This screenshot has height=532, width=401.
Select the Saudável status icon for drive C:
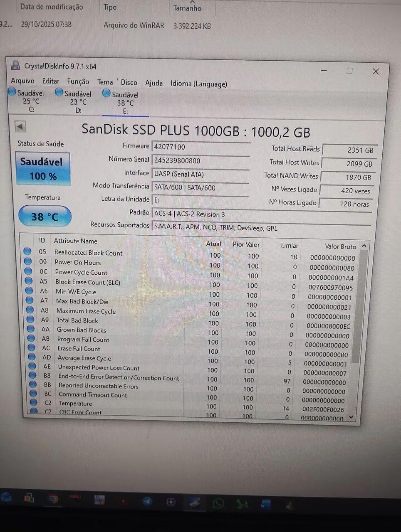(x=13, y=92)
